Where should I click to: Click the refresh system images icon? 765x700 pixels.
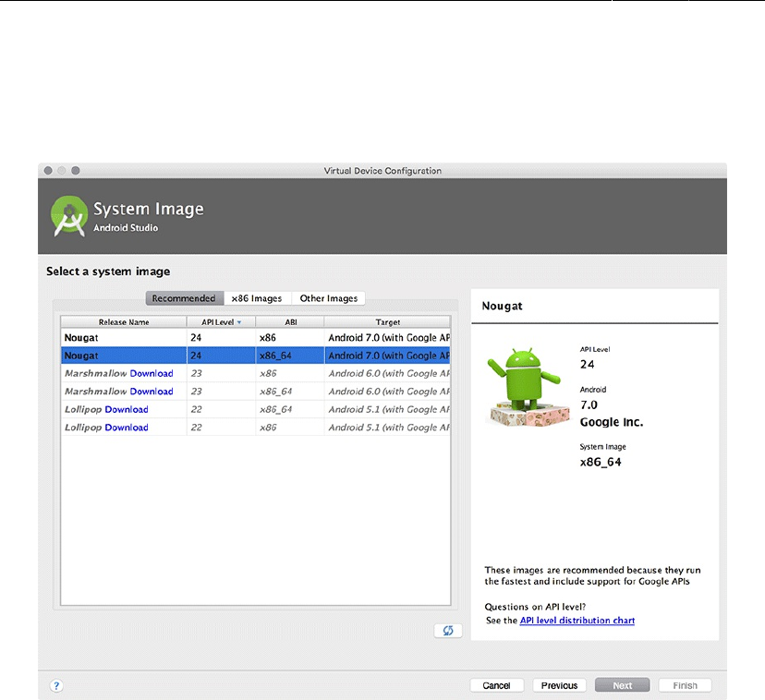[x=448, y=630]
